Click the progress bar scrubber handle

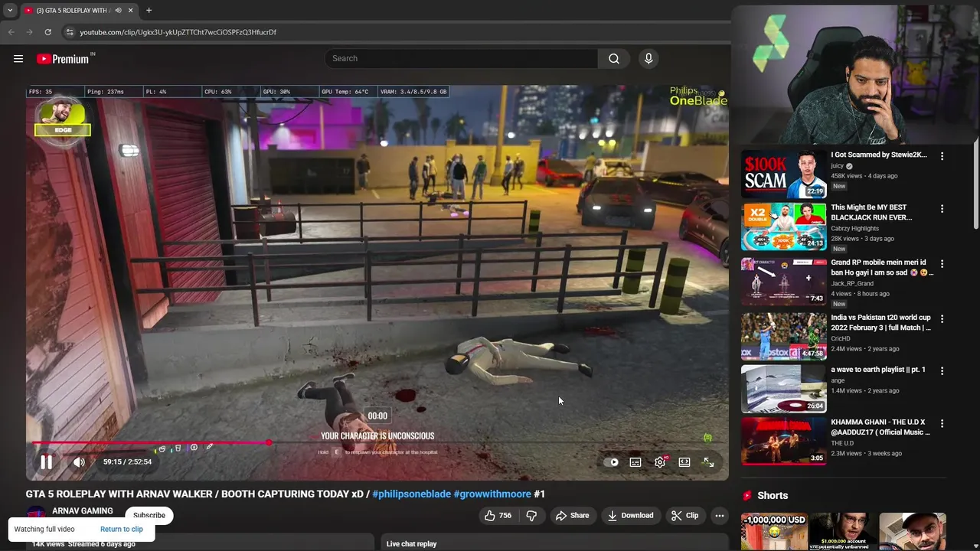click(269, 443)
